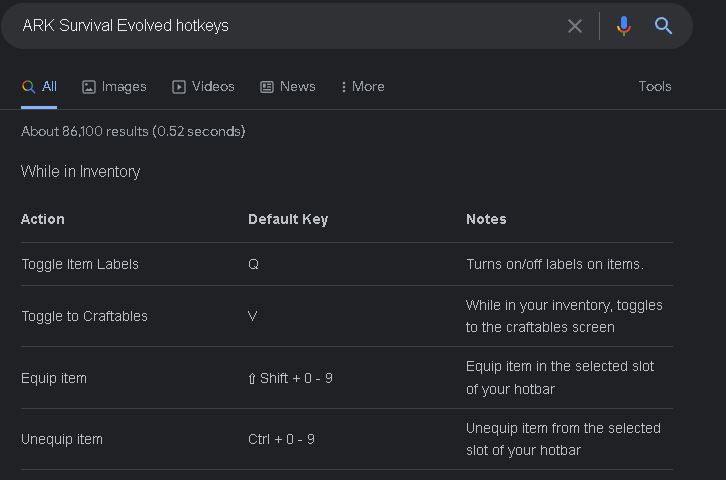Screen dimensions: 726x480
Task: Open the Tools button
Action: tap(655, 87)
